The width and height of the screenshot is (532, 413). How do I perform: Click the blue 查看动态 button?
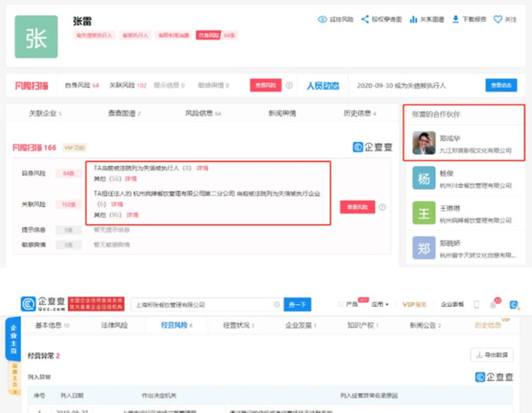tap(500, 86)
